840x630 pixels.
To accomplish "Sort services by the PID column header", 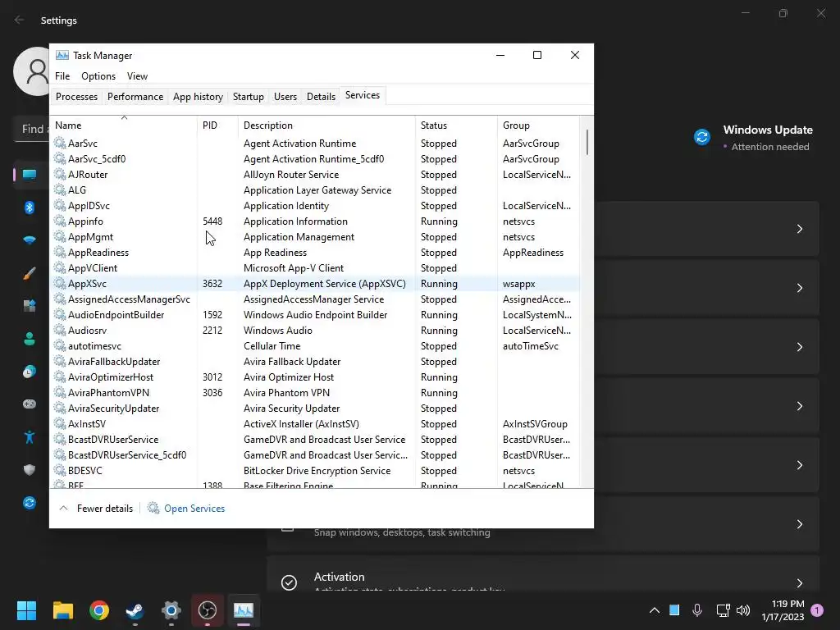I will pyautogui.click(x=217, y=126).
